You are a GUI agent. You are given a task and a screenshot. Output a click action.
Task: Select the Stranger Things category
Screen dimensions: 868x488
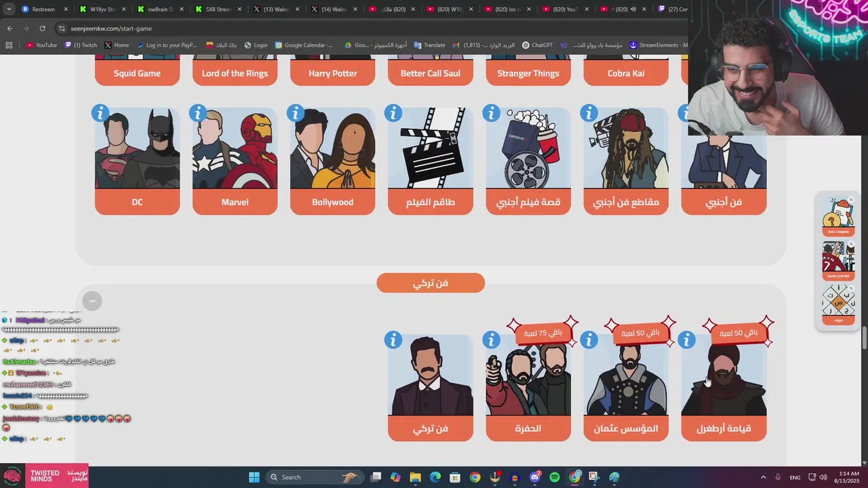[x=528, y=70]
